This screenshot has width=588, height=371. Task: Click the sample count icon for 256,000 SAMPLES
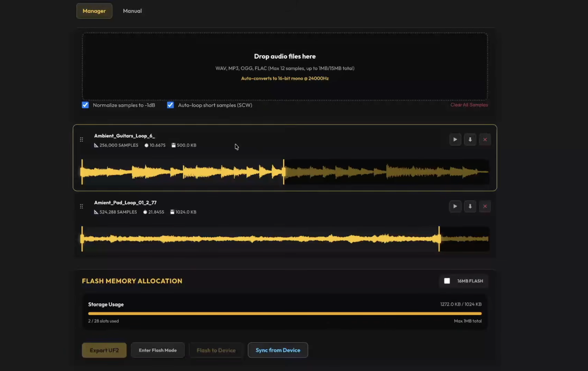coord(96,145)
